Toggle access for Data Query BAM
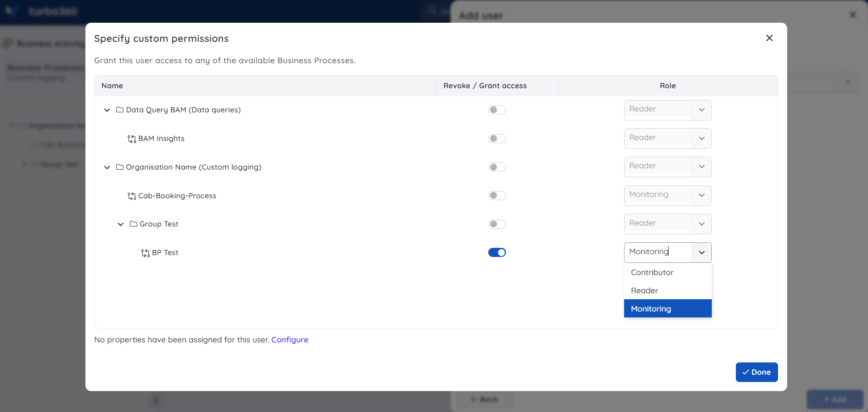The image size is (868, 412). [x=497, y=110]
